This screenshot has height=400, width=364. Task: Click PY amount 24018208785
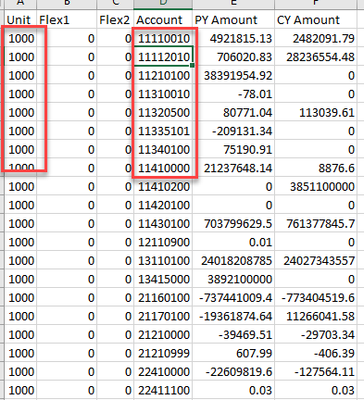click(x=233, y=261)
